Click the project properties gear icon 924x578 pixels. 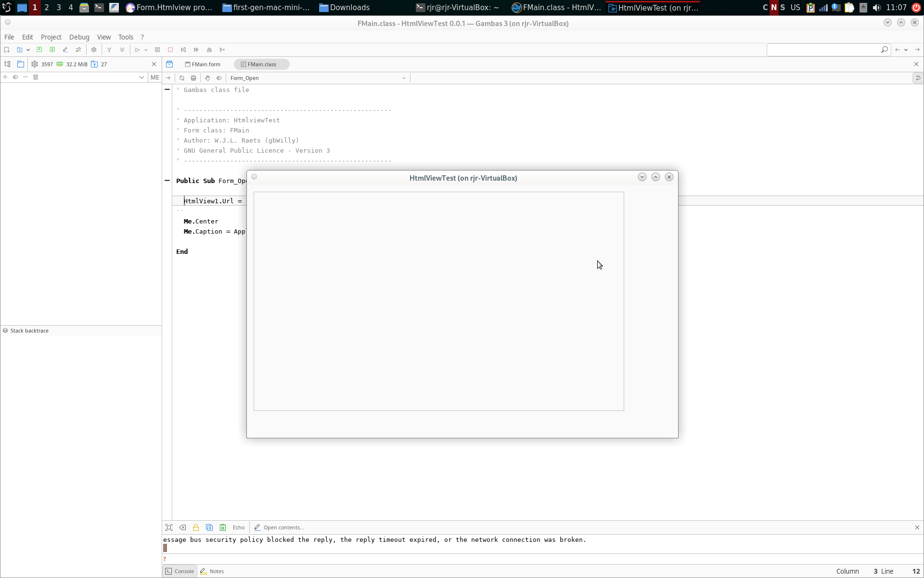pos(94,50)
